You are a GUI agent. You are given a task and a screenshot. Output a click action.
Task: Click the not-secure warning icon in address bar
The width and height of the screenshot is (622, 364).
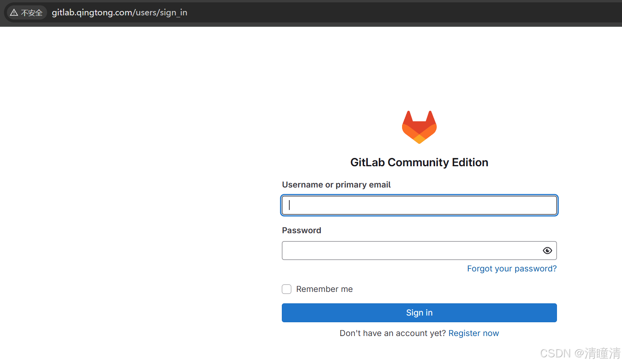pos(14,13)
